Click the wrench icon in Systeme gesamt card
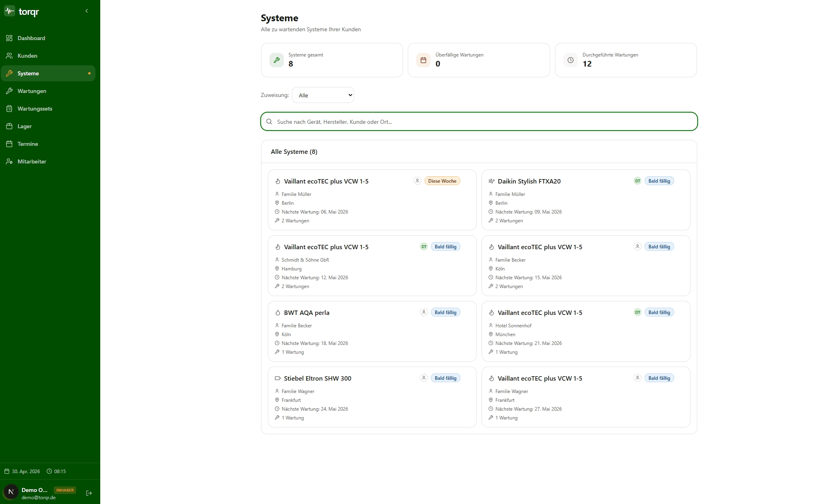This screenshot has width=824, height=504. [x=277, y=60]
